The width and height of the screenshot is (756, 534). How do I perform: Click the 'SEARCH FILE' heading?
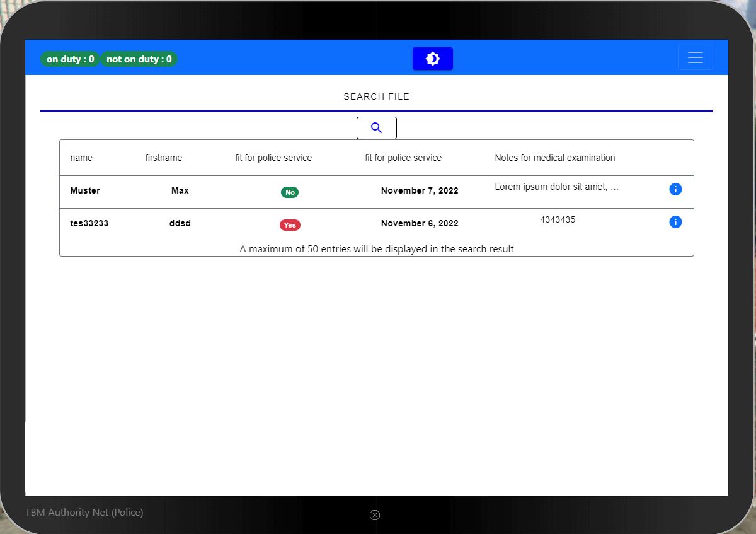(377, 96)
